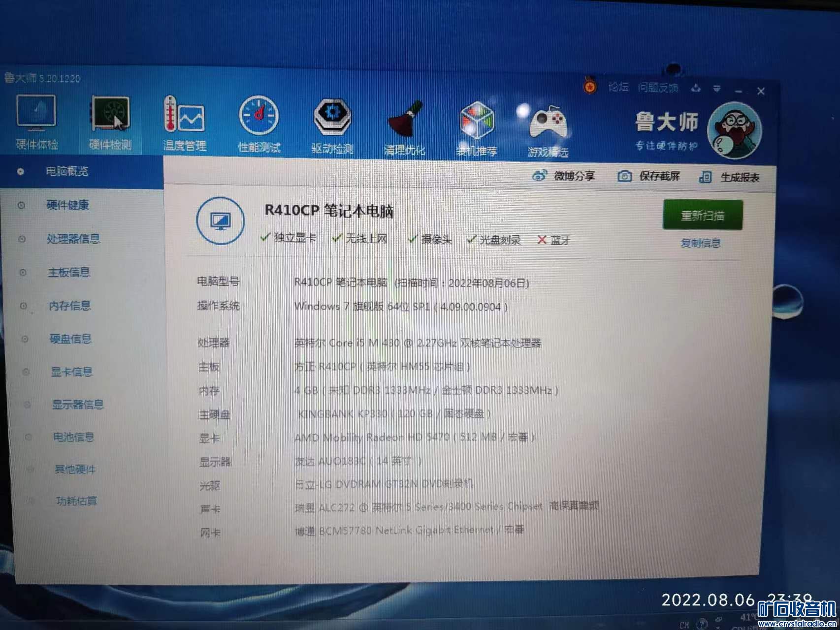
Task: Select the 硬件检测 hardware detection icon
Action: (110, 123)
